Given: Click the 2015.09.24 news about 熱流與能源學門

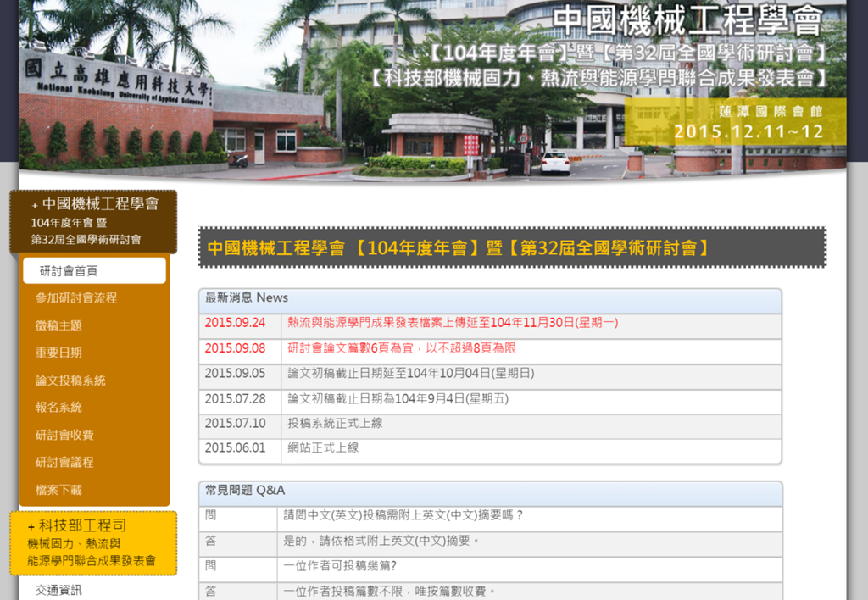Looking at the screenshot, I should click(452, 323).
